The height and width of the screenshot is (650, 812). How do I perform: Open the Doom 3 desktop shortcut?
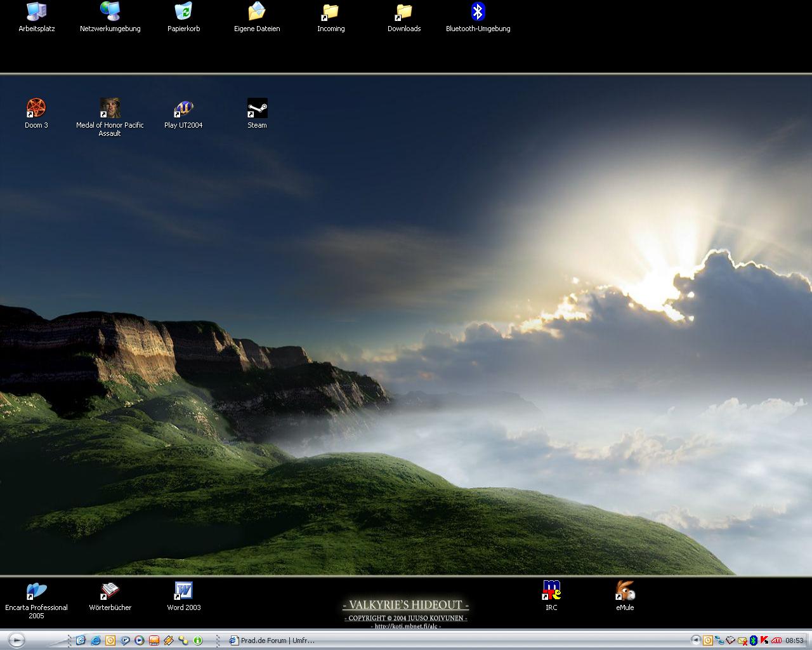click(x=36, y=109)
